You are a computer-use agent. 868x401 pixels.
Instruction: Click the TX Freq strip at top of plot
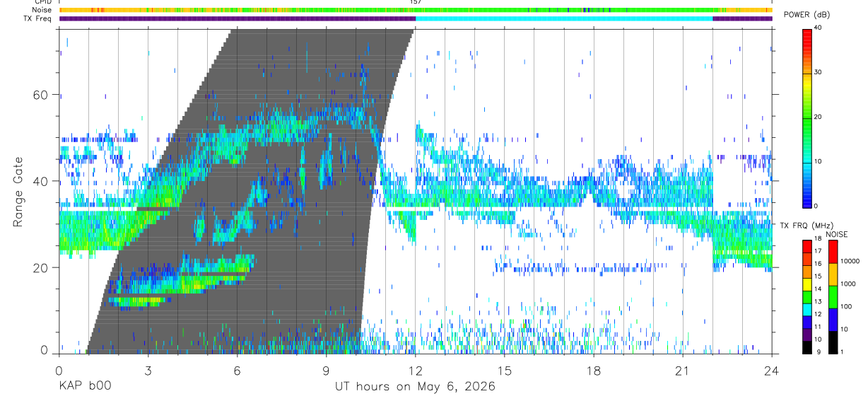click(416, 18)
